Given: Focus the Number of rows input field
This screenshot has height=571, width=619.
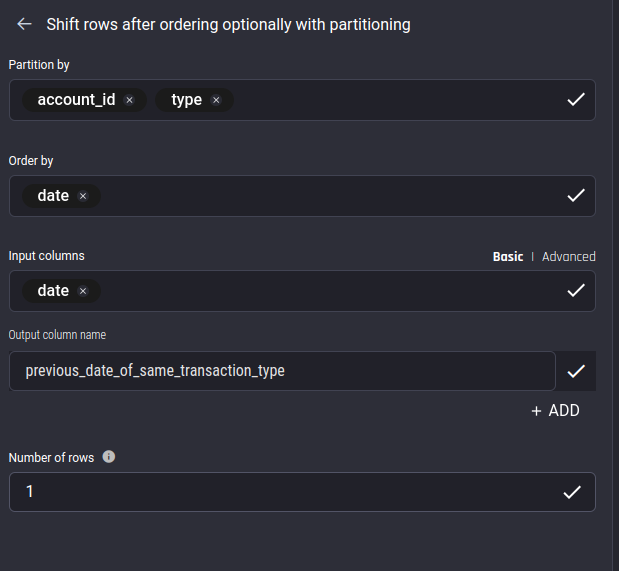Looking at the screenshot, I should 302,492.
